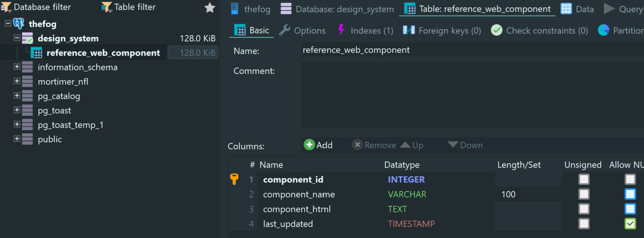Click the Database filter funnel icon
The height and width of the screenshot is (238, 644).
coord(6,7)
